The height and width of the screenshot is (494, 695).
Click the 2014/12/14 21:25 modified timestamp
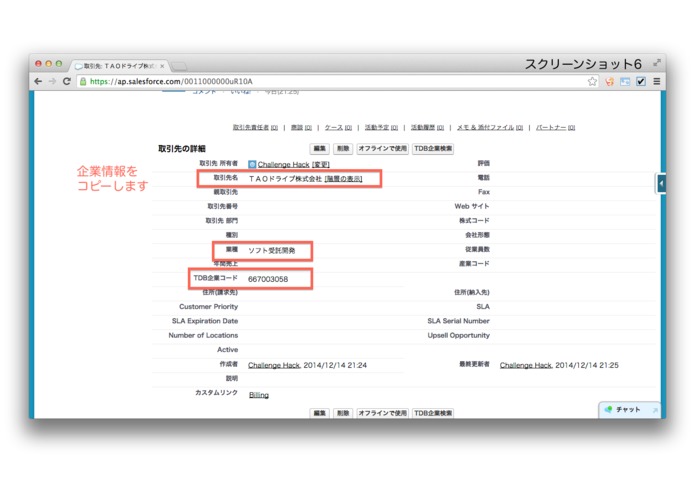[x=587, y=365]
